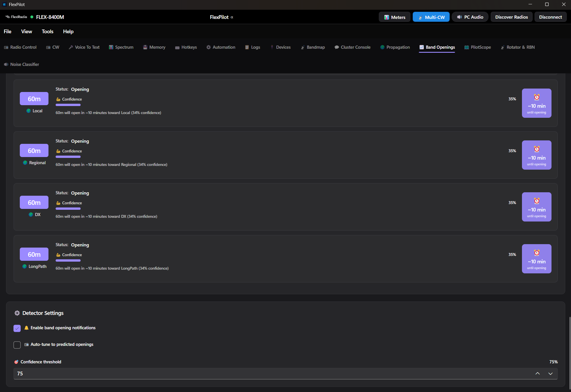This screenshot has width=571, height=392.
Task: Decrease confidence threshold with down chevron
Action: coord(550,374)
